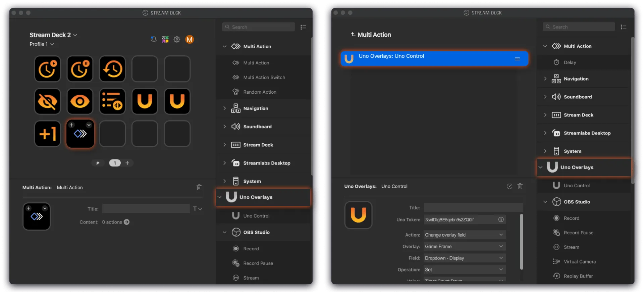Select the hide overlay crossed-eye key
Viewport: 644px width, 292px height.
48,101
